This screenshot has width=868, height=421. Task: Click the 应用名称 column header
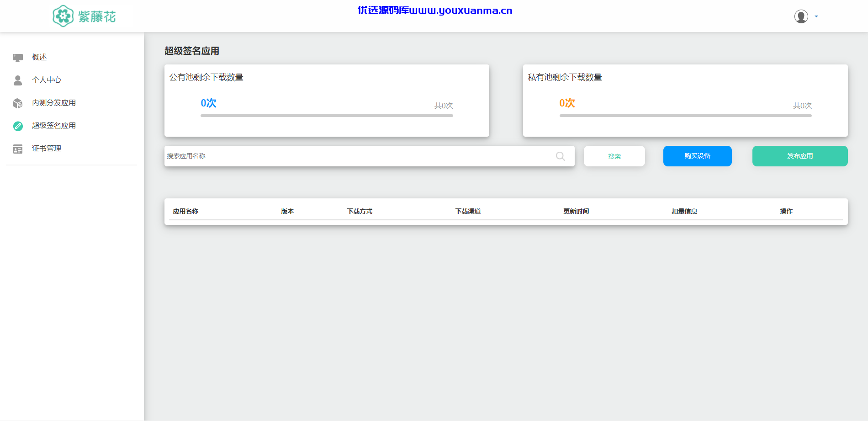click(185, 211)
